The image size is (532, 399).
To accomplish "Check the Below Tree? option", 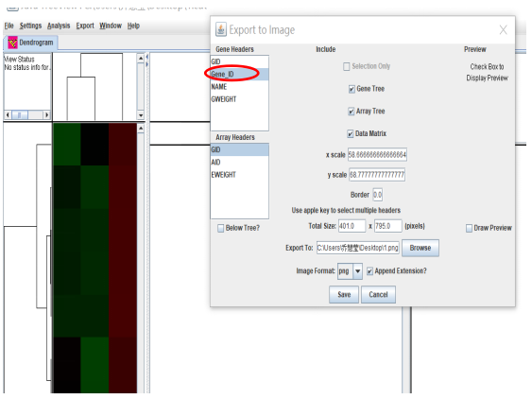I will [220, 228].
